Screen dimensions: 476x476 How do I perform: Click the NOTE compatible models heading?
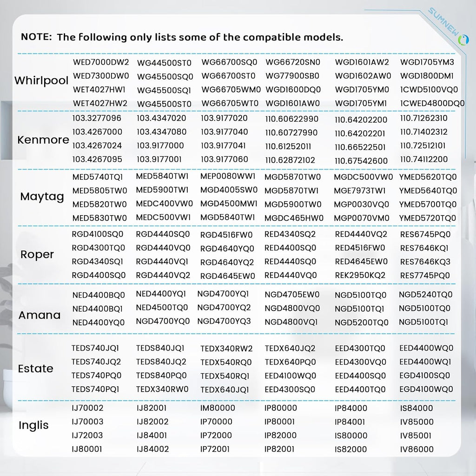coord(182,37)
